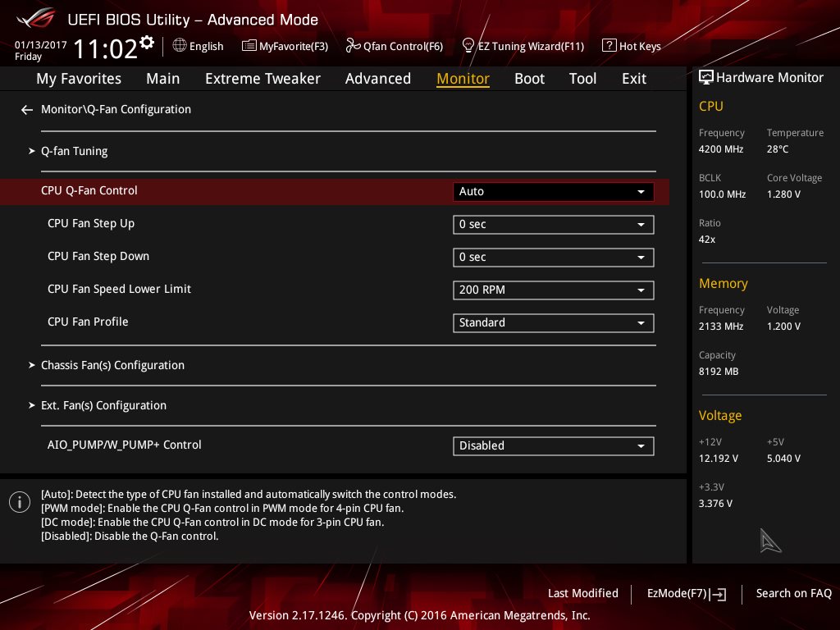Select the CPU Fan Step Down label

click(98, 256)
